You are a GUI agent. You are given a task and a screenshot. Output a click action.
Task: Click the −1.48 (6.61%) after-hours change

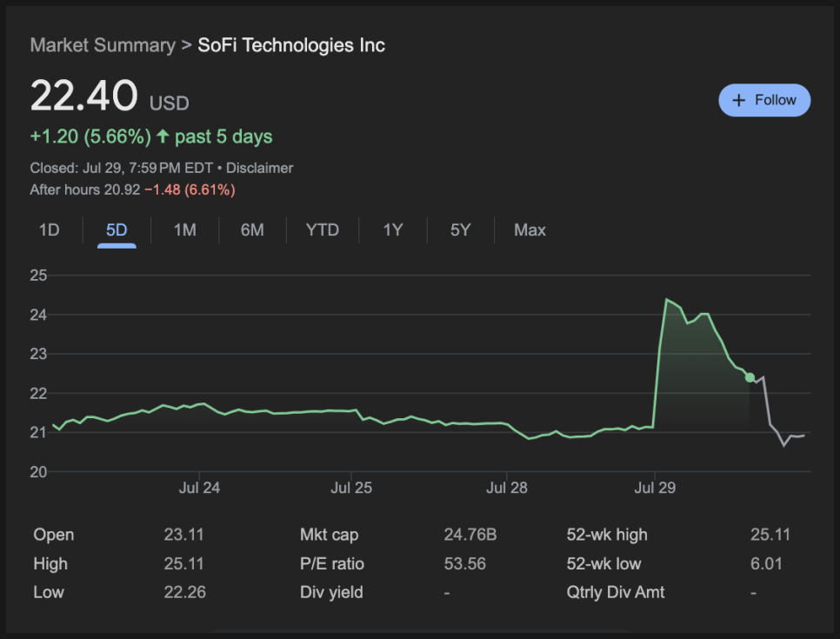click(x=190, y=190)
